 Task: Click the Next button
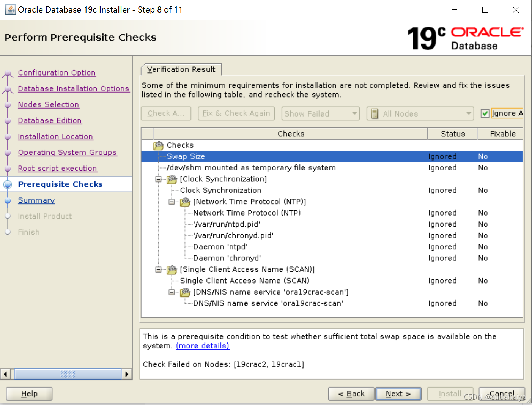(x=398, y=394)
